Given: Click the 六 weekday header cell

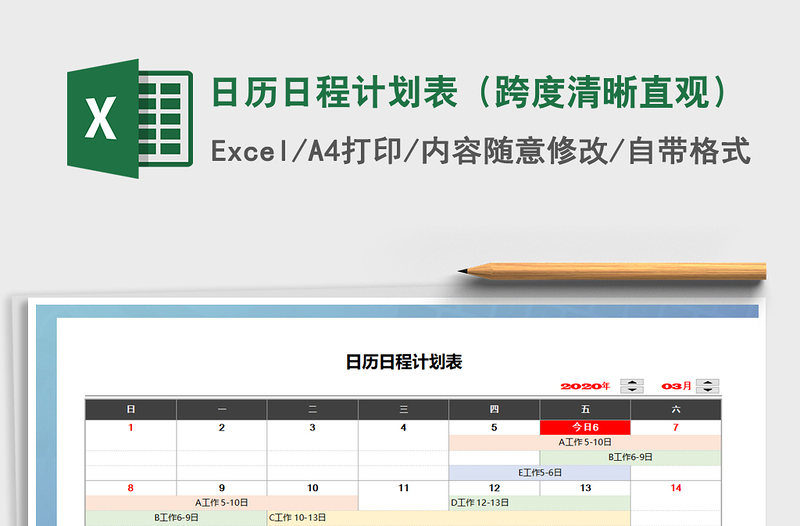Looking at the screenshot, I should (676, 410).
